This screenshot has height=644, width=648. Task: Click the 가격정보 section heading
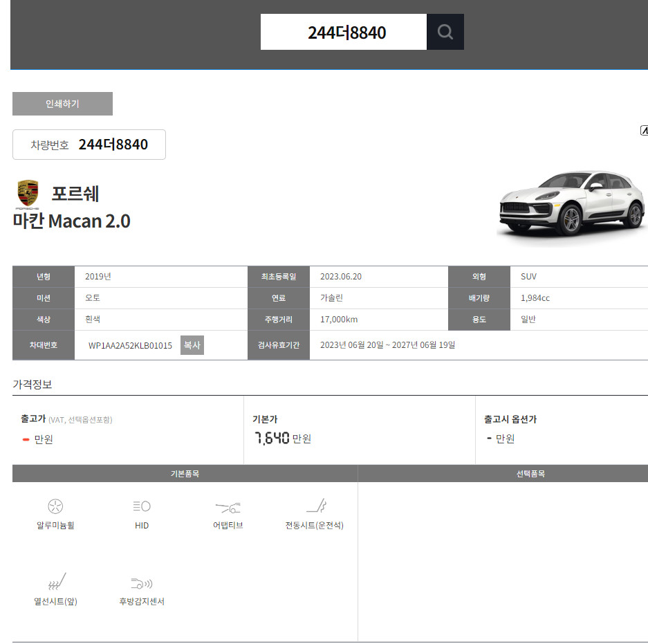coord(33,385)
